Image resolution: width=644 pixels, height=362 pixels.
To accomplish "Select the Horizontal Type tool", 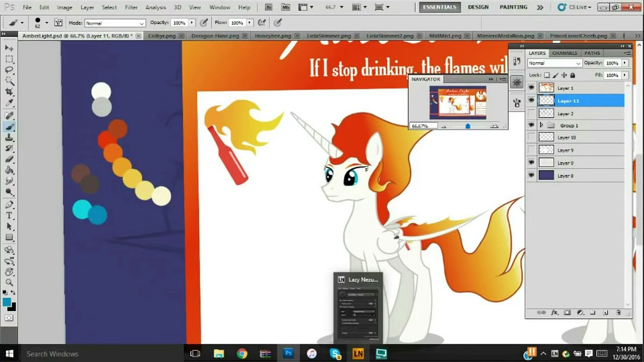I will pyautogui.click(x=9, y=216).
